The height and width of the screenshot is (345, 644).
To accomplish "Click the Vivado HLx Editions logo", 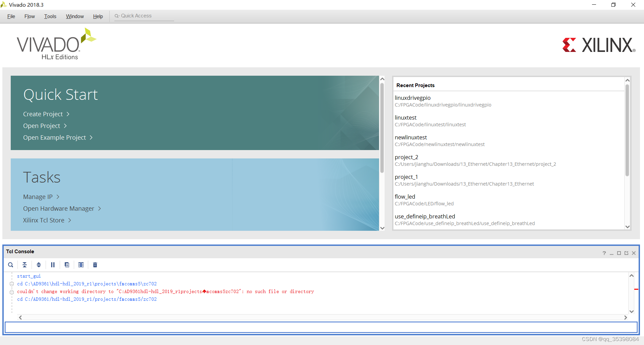I will coord(56,44).
